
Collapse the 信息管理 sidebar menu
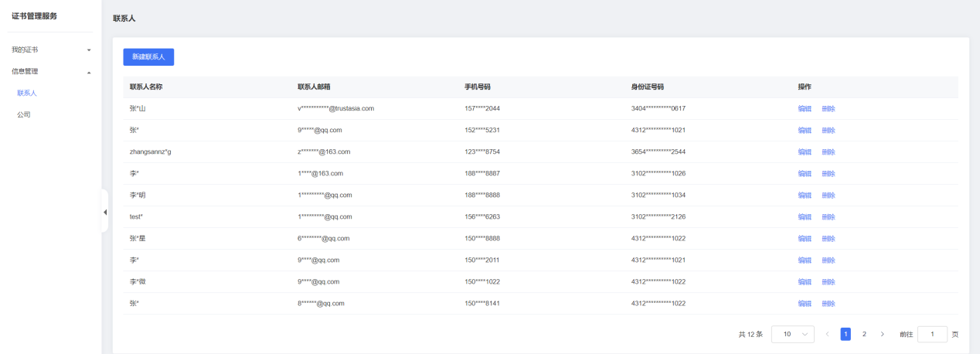click(50, 71)
